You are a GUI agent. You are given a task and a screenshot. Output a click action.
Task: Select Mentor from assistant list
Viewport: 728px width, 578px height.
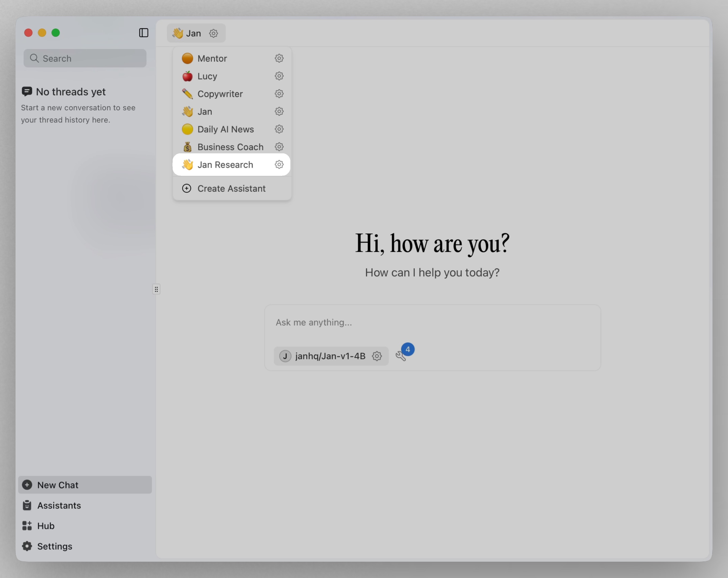tap(212, 58)
